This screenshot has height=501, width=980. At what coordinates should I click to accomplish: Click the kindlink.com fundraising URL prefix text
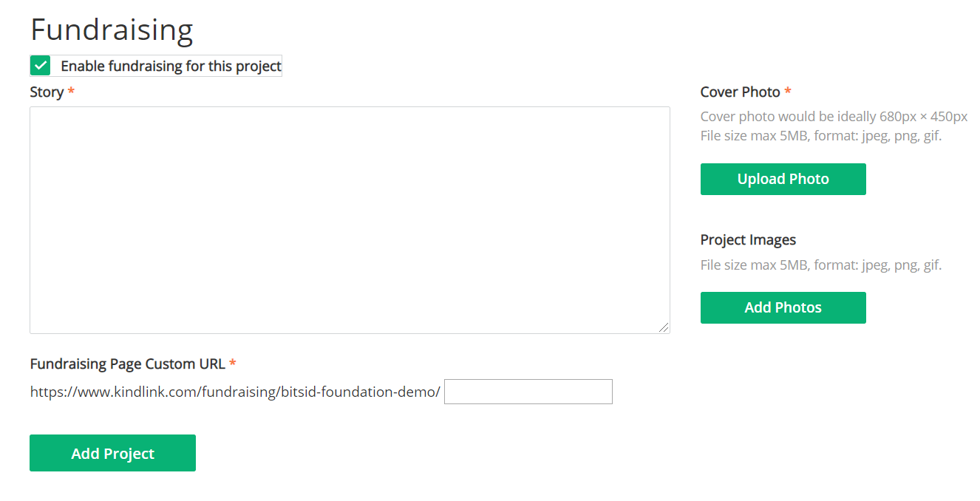[235, 392]
